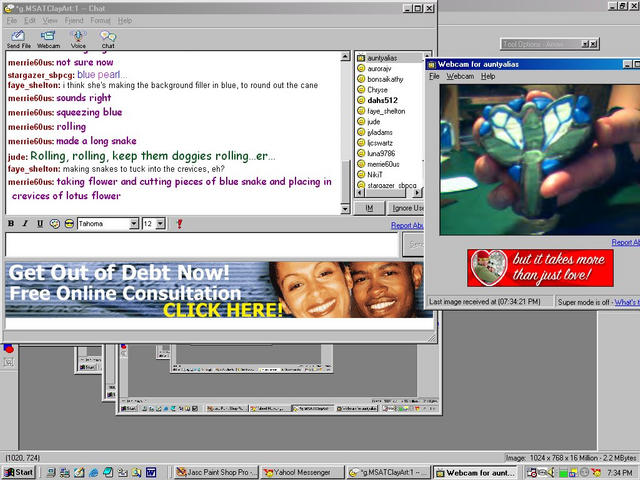Viewport: 640px width, 480px height.
Task: Open the text color picker icon
Action: [55, 223]
